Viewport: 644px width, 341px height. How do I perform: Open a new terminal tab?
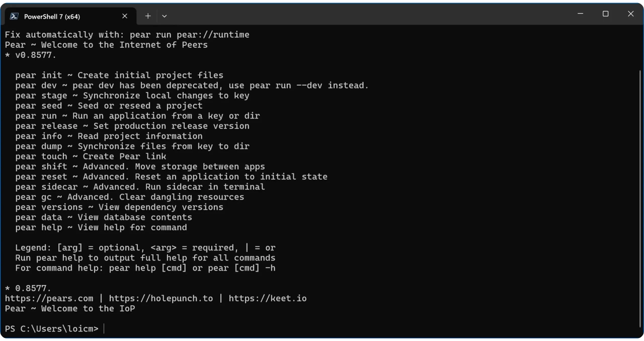(x=148, y=16)
